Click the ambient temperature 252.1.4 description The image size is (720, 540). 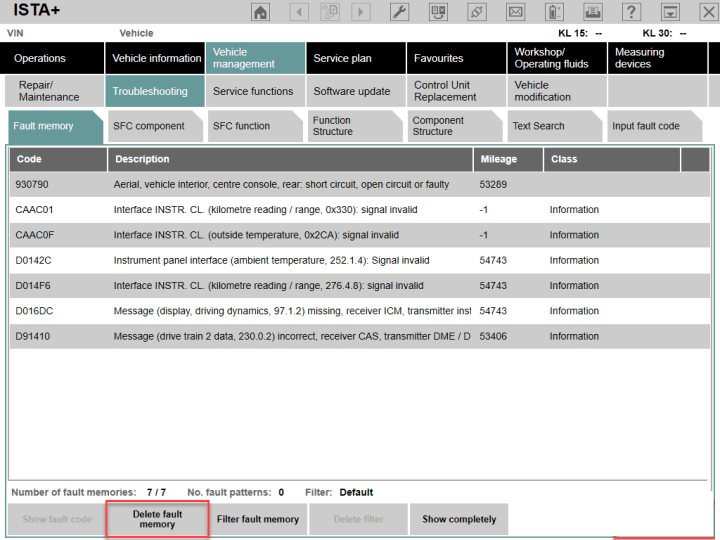pos(271,260)
